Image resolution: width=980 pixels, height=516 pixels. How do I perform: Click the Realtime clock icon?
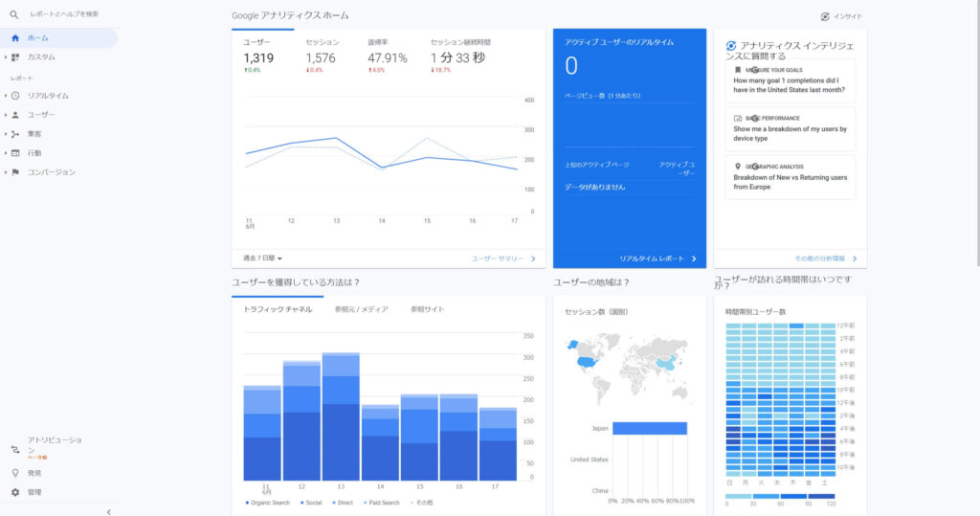pyautogui.click(x=15, y=96)
